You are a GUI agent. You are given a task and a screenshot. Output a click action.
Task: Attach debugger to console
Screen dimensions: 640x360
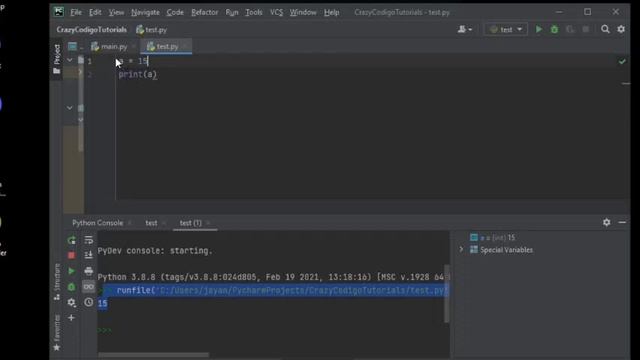click(71, 287)
